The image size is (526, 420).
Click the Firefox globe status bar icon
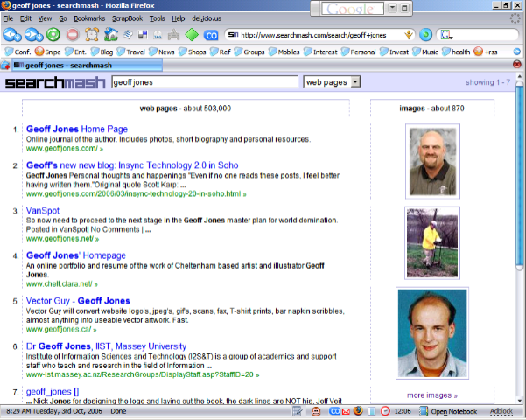[x=358, y=410]
